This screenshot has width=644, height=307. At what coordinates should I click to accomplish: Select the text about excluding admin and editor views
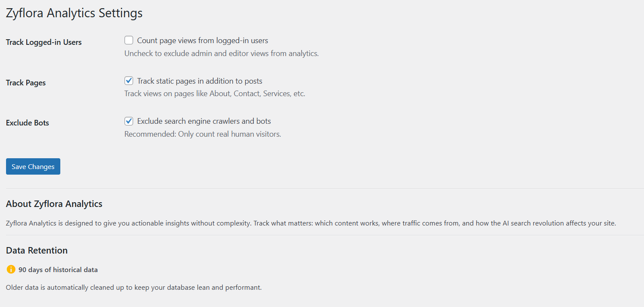[x=221, y=53]
